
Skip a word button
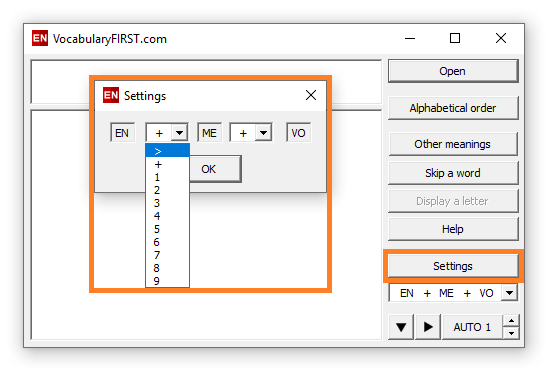tap(453, 173)
